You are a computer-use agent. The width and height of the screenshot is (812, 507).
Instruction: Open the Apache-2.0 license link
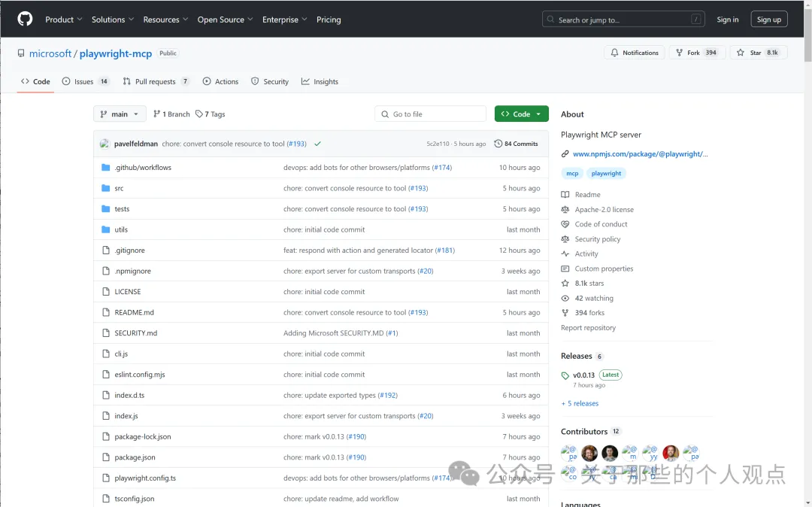pyautogui.click(x=604, y=210)
